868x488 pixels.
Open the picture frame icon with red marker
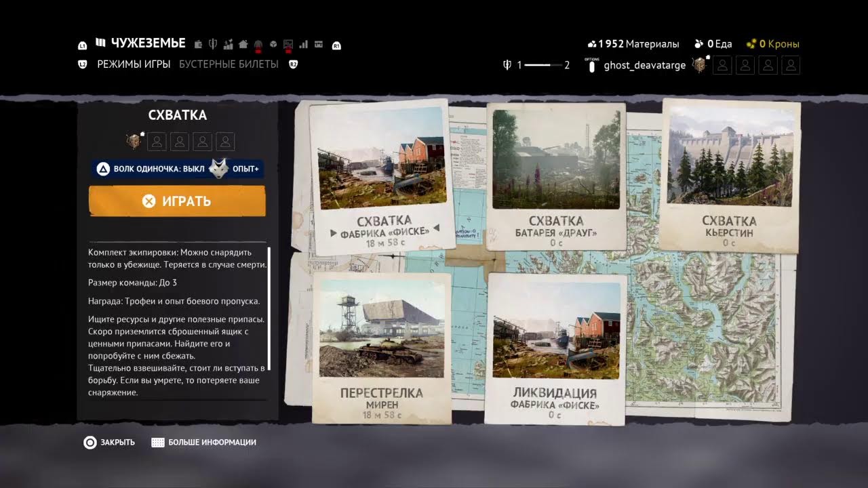point(288,45)
